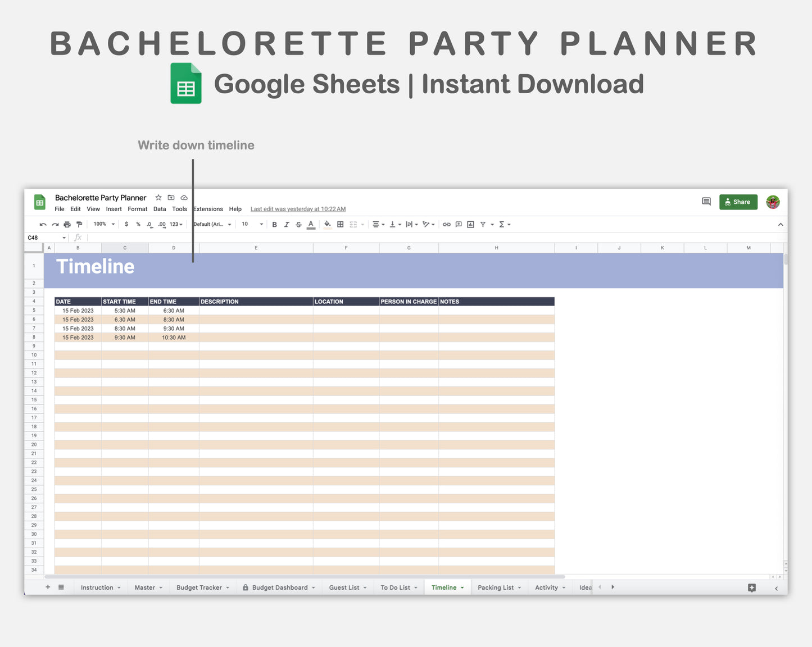812x647 pixels.
Task: Apply format as currency icon
Action: click(x=126, y=224)
